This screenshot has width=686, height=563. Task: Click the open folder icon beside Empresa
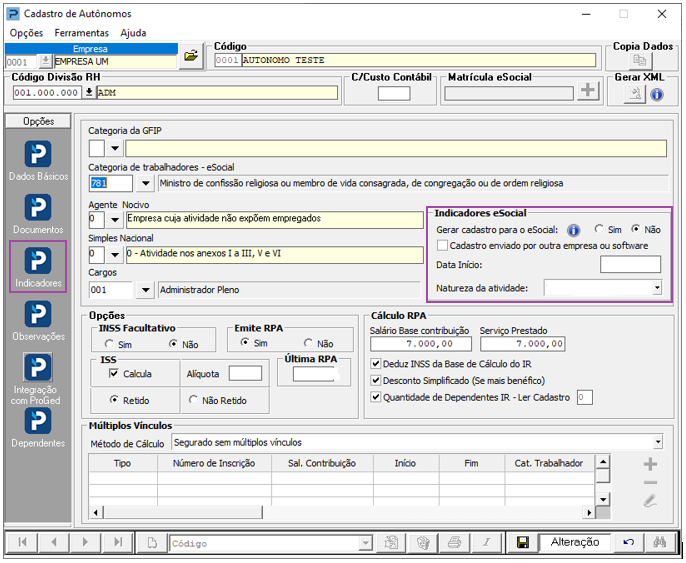point(191,56)
